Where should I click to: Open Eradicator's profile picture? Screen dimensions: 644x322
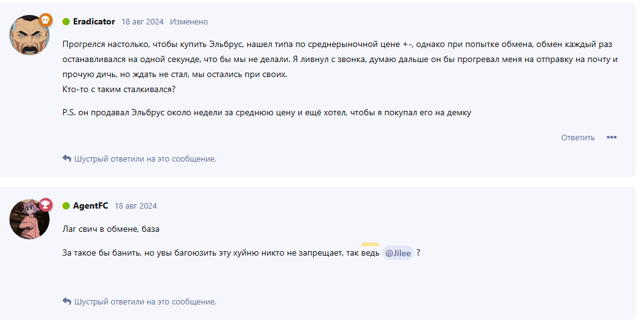coord(29,35)
